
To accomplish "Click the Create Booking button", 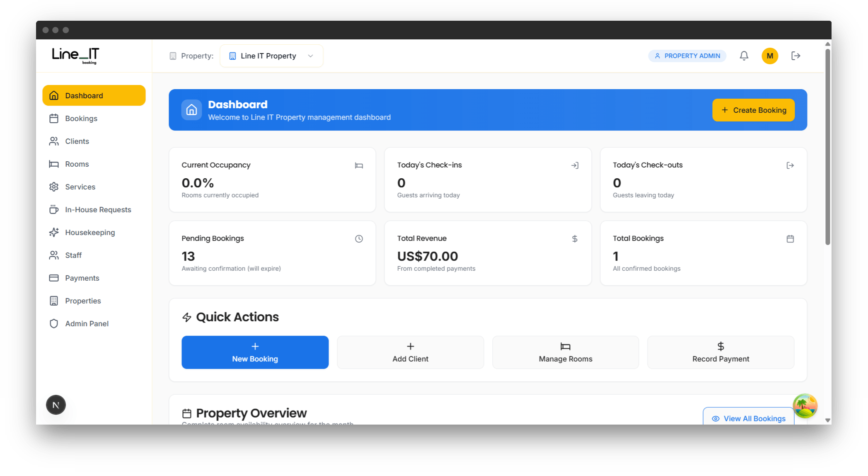I will 753,110.
